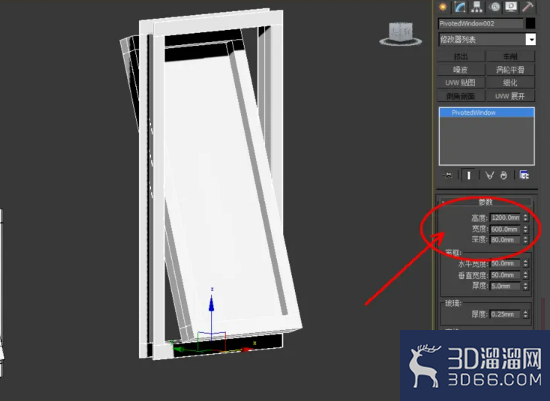Click the 高度 1200.0mm value field
Viewport: 550px width, 401px height.
[505, 218]
